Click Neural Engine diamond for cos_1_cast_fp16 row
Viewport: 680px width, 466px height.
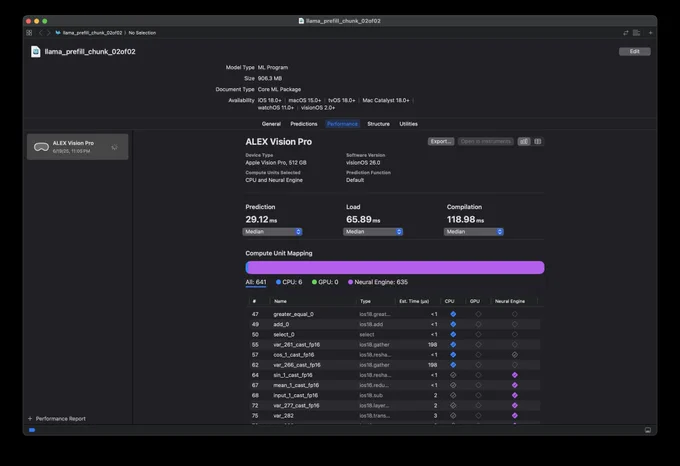coord(514,355)
